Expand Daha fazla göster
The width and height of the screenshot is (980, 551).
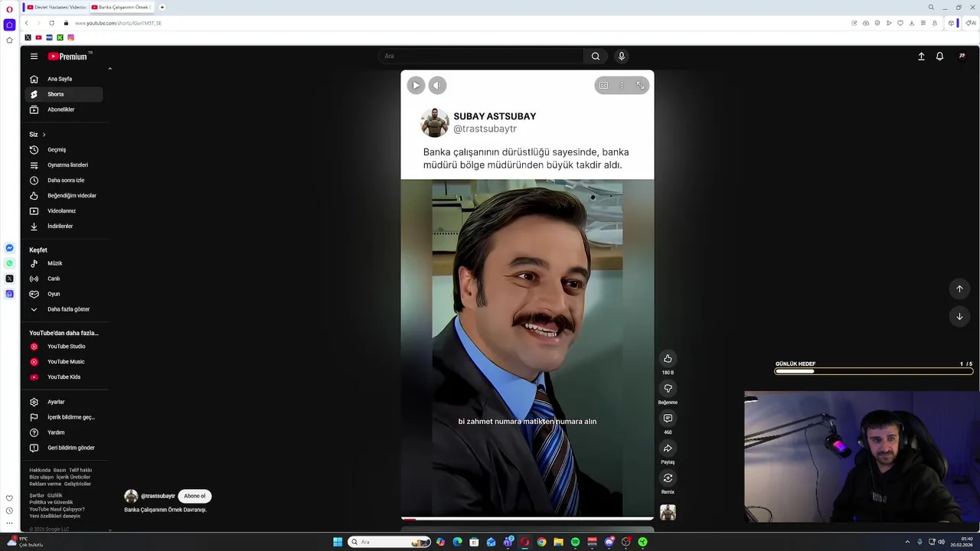[64, 309]
